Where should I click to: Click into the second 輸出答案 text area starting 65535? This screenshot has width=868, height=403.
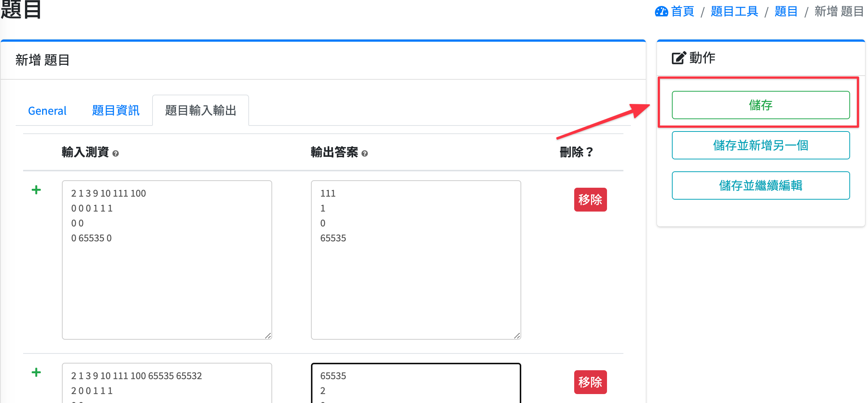click(416, 384)
